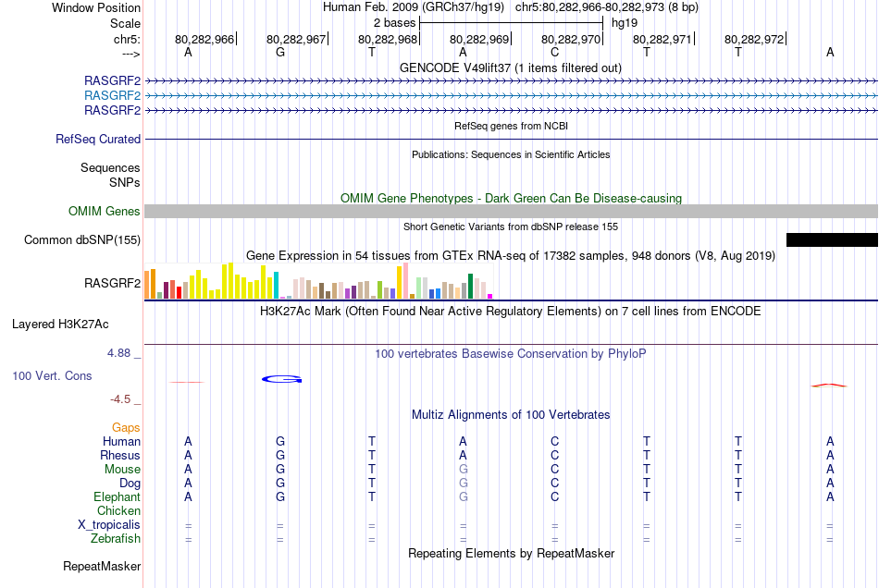Click 100 vertebrates Basewise Conservation by PhyloP title

[x=511, y=354]
